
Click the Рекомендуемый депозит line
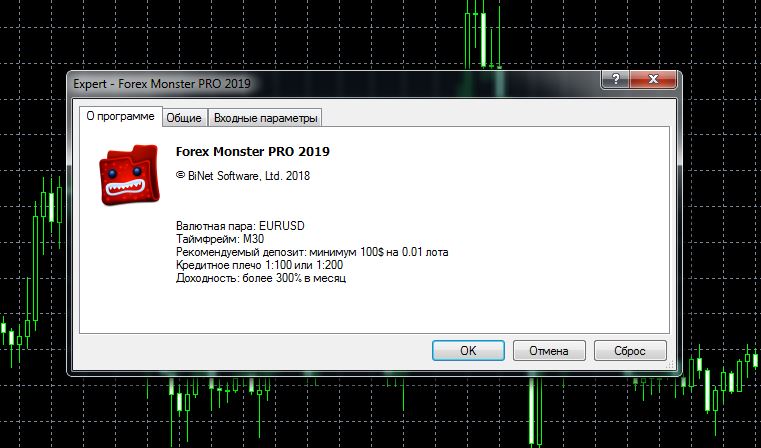[312, 252]
